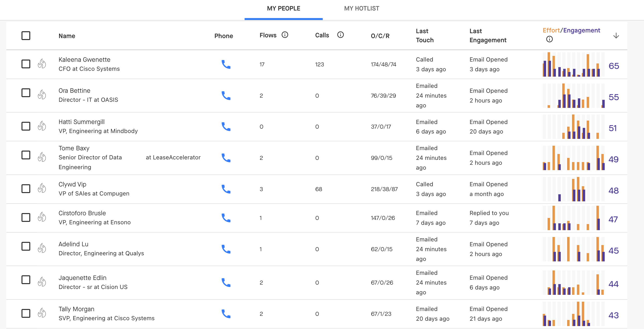This screenshot has width=644, height=329.
Task: Sort by the Last Engagement column header
Action: 488,35
